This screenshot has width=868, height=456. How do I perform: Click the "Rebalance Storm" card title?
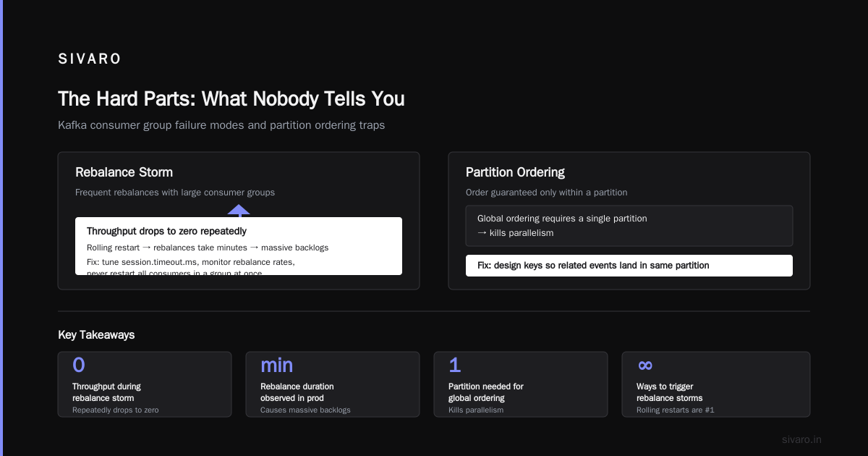pos(124,172)
